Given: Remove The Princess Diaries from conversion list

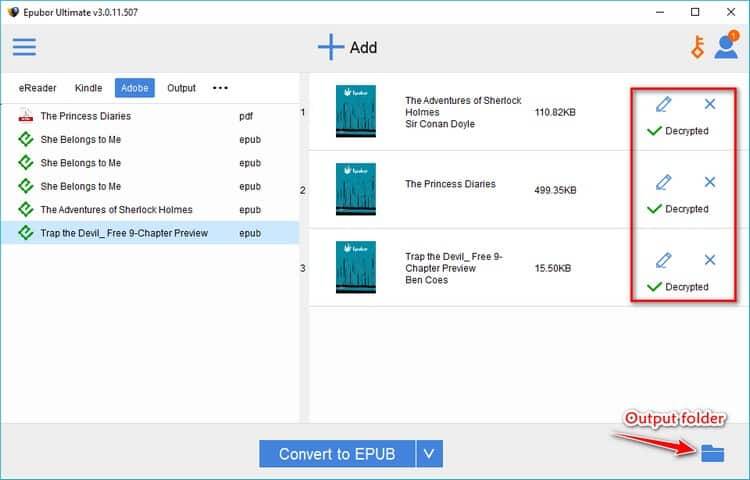Looking at the screenshot, I should tap(710, 182).
